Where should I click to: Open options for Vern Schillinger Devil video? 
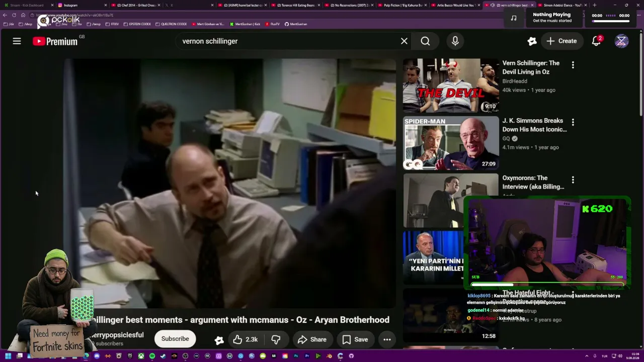tap(573, 65)
